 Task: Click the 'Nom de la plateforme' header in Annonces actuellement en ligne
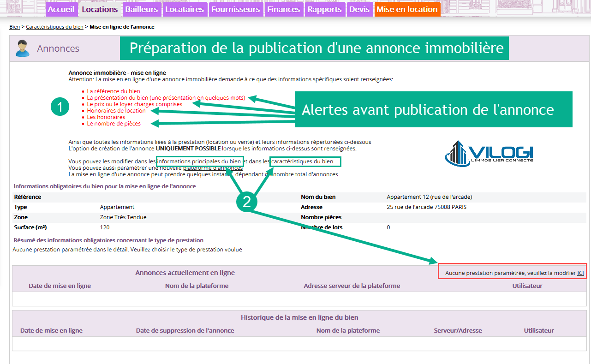(x=197, y=286)
